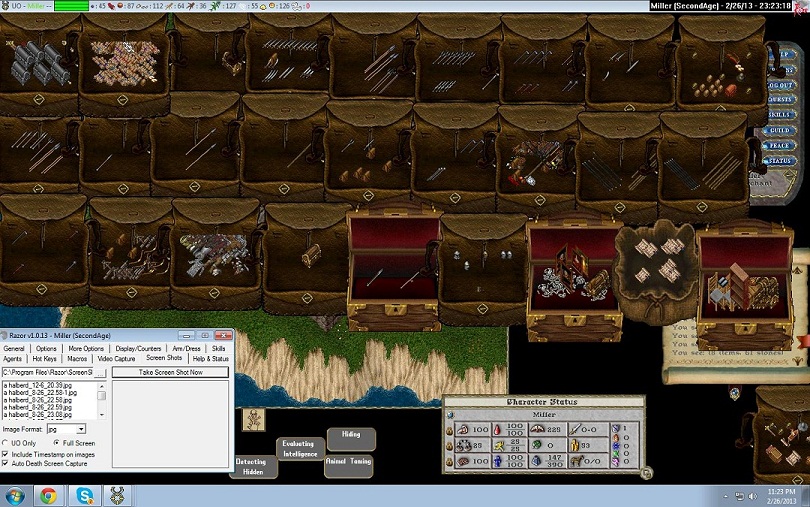Activate the Animal Taming skill button

point(348,463)
